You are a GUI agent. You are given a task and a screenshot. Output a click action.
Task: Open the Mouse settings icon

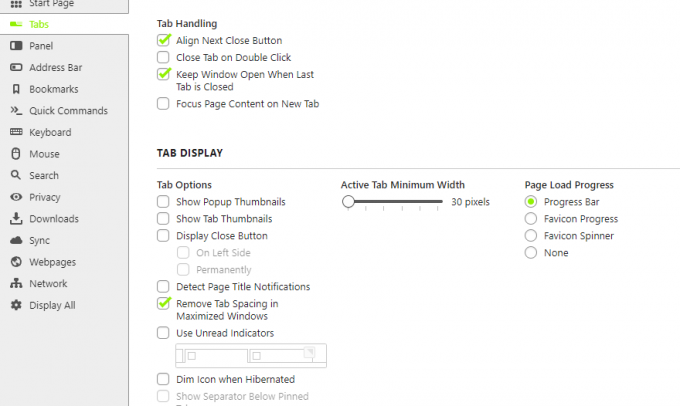[16, 154]
